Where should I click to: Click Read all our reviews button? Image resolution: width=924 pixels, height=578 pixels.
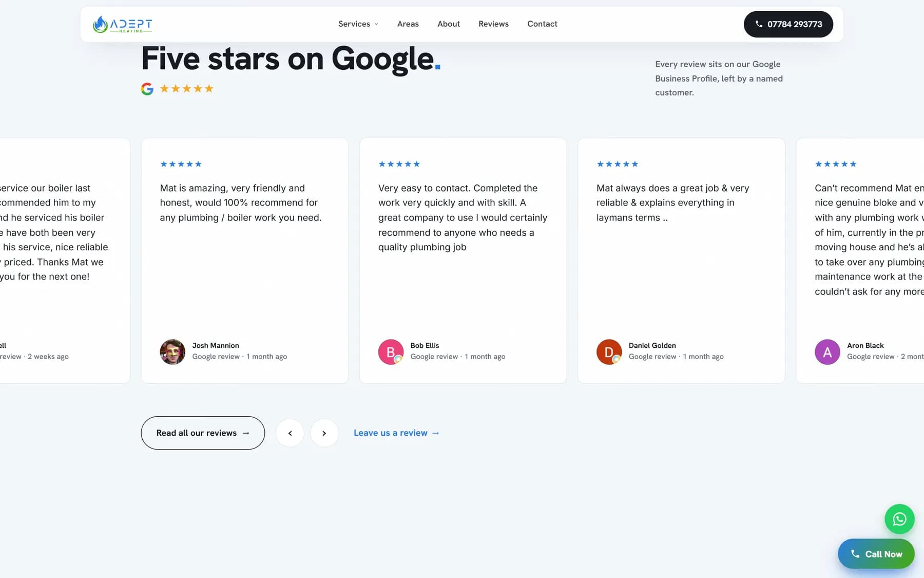203,433
